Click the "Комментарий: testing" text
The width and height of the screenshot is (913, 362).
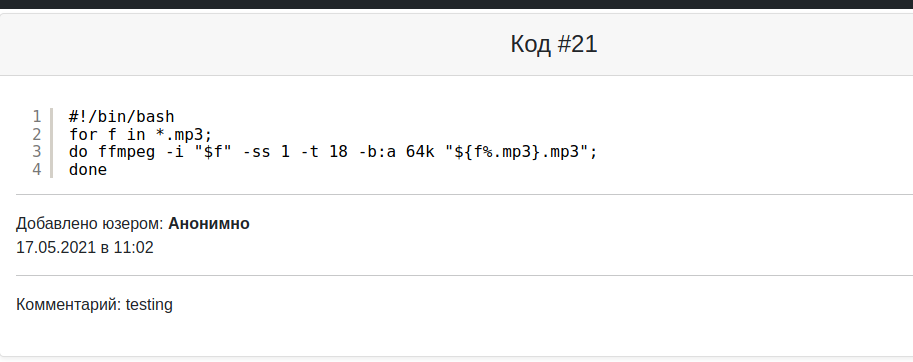click(94, 304)
